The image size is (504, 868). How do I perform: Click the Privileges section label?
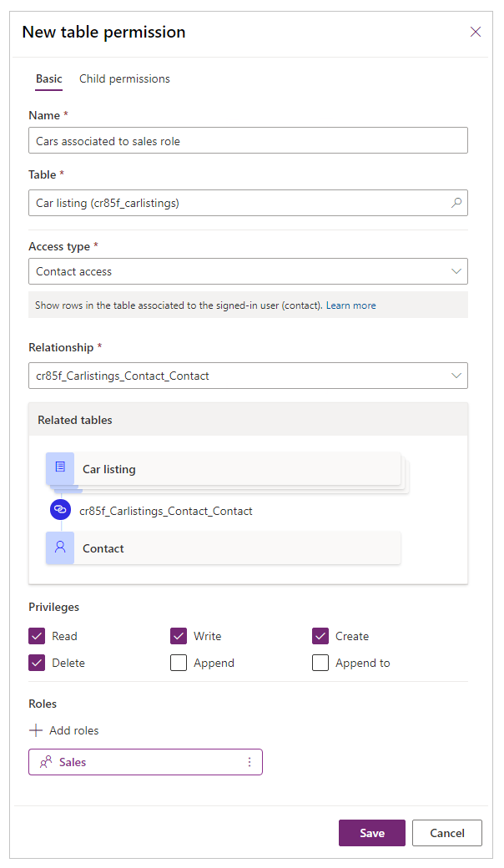click(53, 607)
